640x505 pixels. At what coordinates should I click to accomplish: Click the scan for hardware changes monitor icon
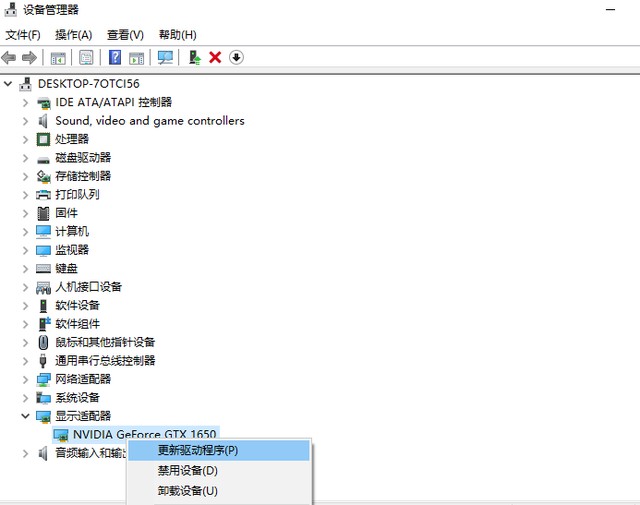(165, 58)
